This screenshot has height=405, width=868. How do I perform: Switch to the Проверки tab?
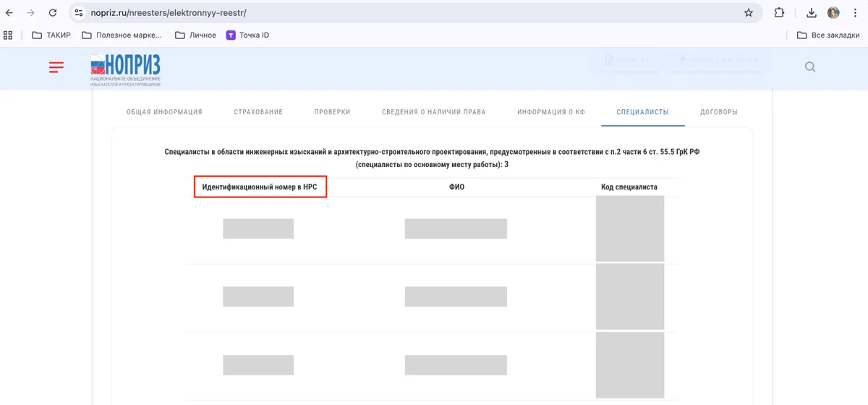click(332, 112)
